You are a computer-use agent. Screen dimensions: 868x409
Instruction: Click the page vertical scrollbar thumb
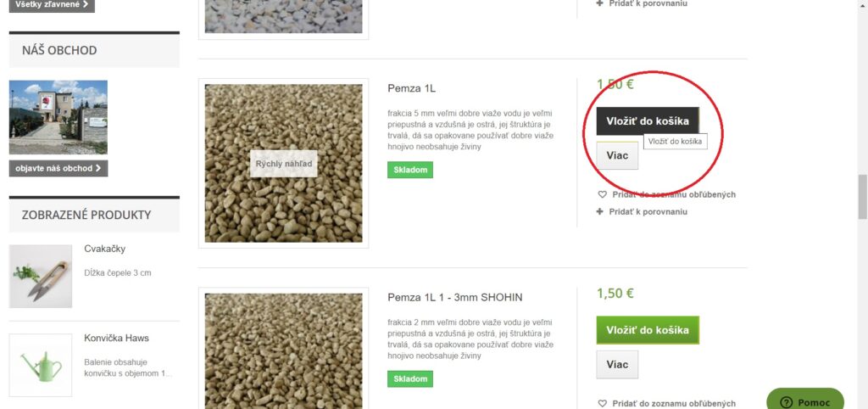[x=862, y=197]
